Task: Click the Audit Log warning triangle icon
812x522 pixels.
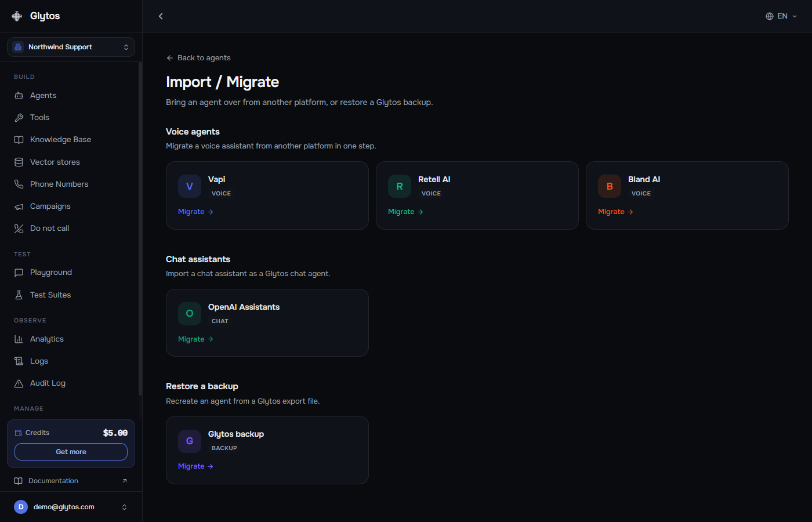Action: [19, 383]
